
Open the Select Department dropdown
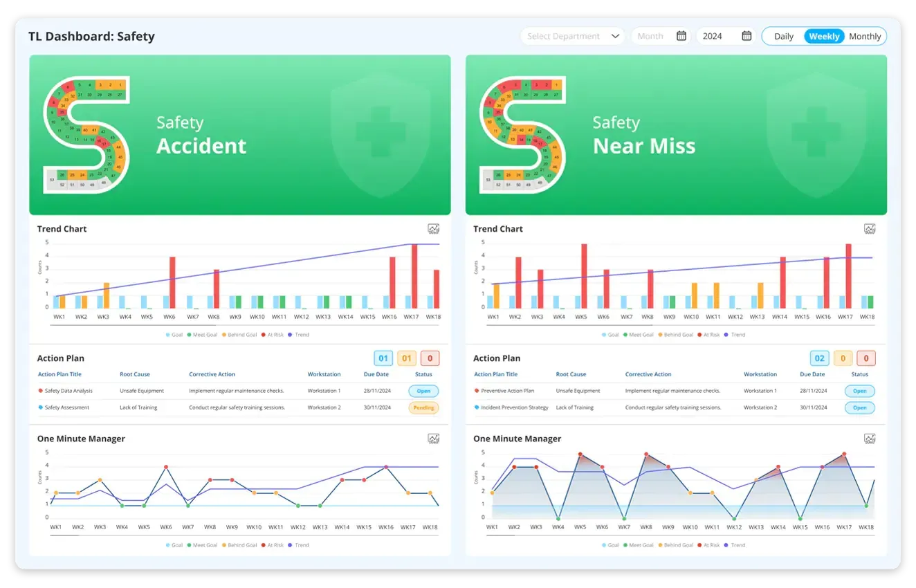point(571,36)
